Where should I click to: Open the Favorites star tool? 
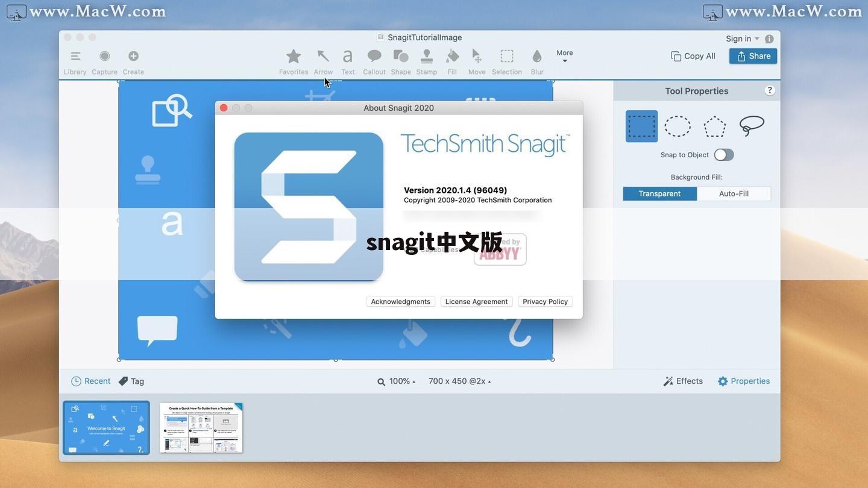tap(294, 56)
